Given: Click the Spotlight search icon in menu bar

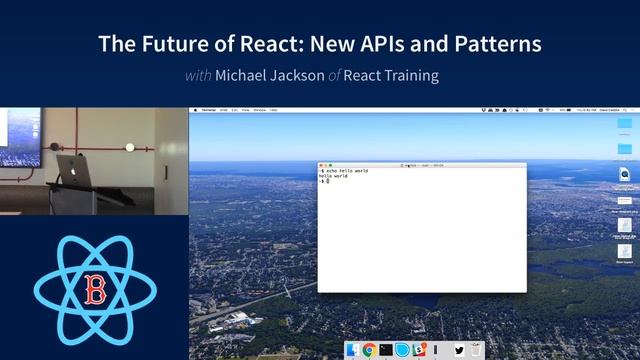Looking at the screenshot, I should (625, 110).
